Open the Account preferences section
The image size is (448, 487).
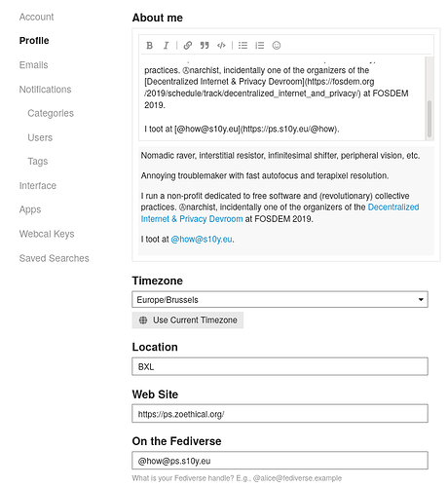[x=36, y=17]
